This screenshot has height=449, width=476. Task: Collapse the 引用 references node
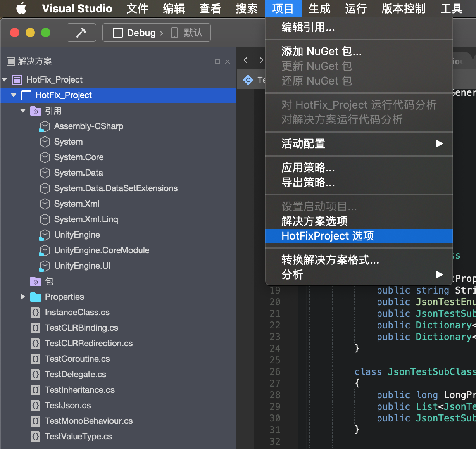(23, 111)
